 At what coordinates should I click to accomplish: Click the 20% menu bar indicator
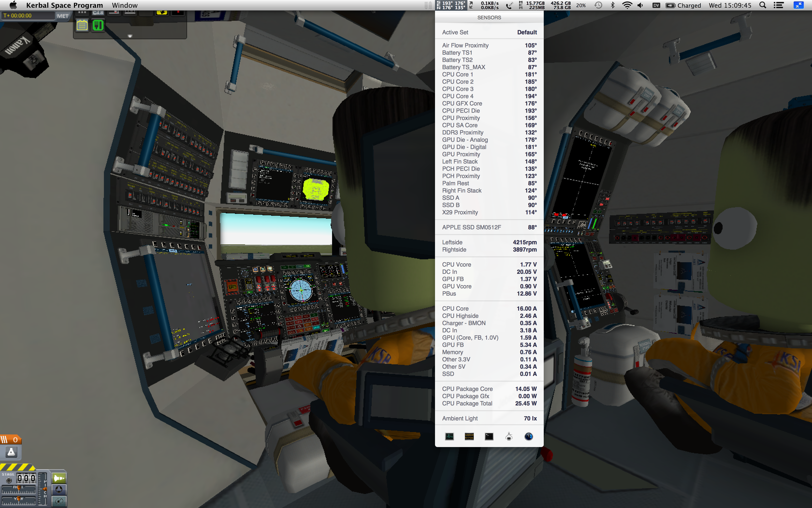point(581,5)
